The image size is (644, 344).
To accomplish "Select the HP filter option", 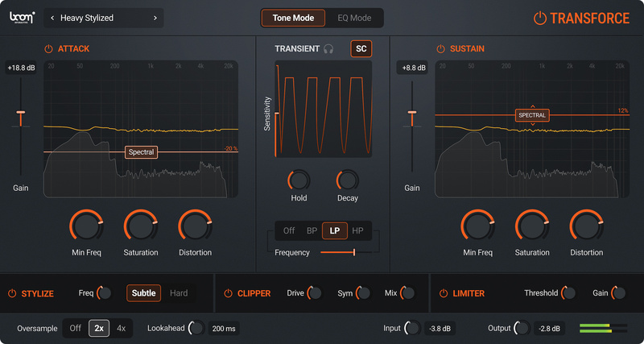I will coord(357,230).
